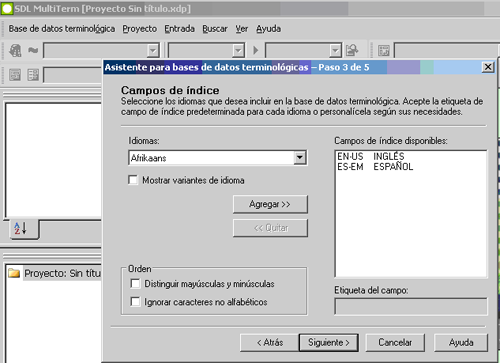The width and height of the screenshot is (500, 363).
Task: Check Ignorar caracteres no alfabéticos
Action: click(135, 302)
